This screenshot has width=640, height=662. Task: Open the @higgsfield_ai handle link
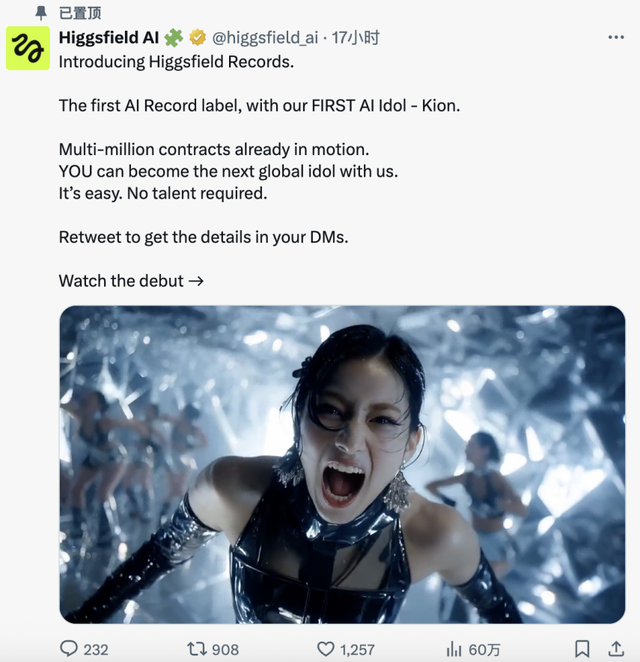coord(265,38)
